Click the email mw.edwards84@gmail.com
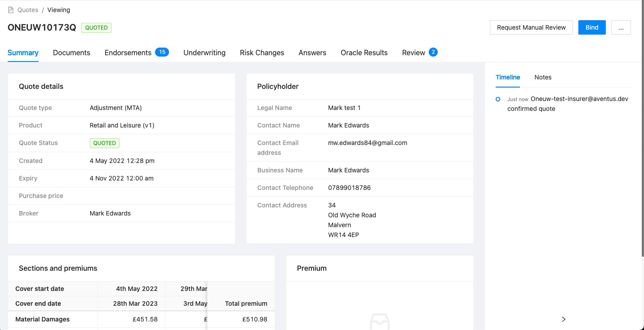 (368, 143)
